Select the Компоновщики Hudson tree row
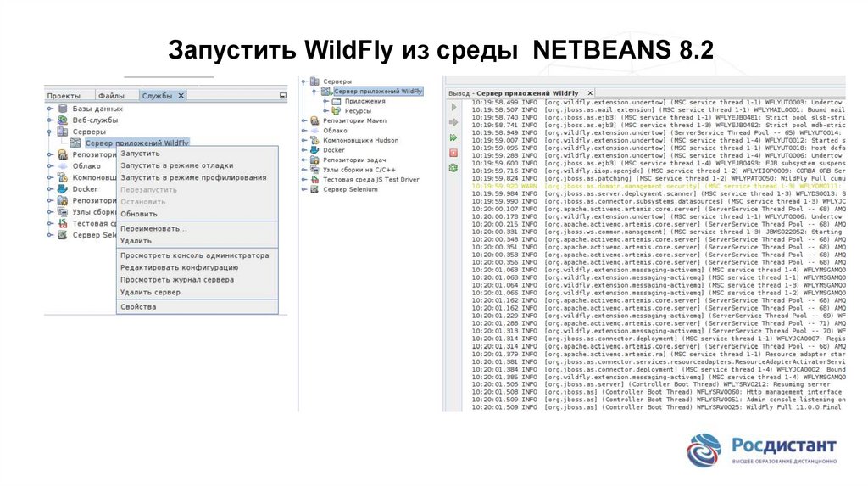 coord(360,140)
